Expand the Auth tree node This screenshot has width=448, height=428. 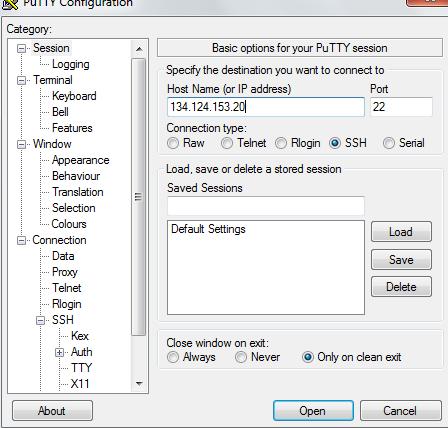click(59, 352)
